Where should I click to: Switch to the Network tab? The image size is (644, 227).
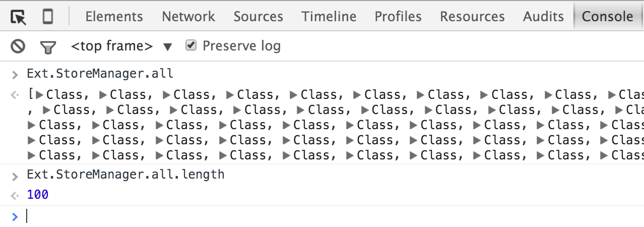188,17
